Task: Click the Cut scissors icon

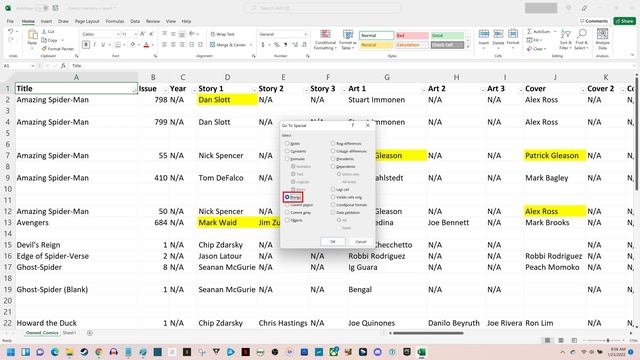Action: tap(44, 31)
